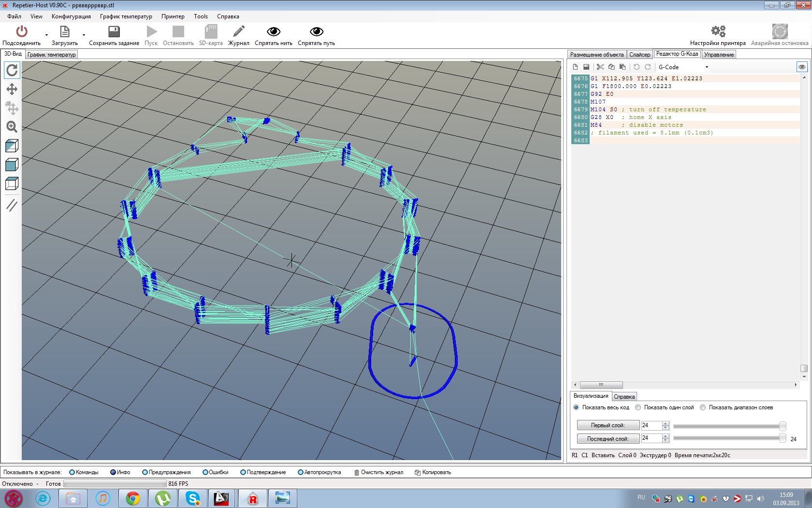Switch to the Слайсер tab
This screenshot has height=508, width=812.
coord(639,55)
